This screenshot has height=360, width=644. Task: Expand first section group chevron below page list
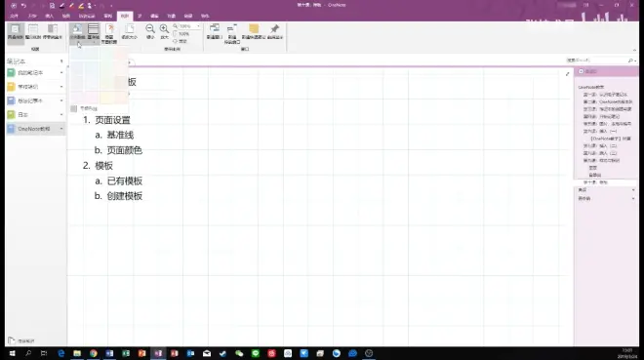pos(633,190)
